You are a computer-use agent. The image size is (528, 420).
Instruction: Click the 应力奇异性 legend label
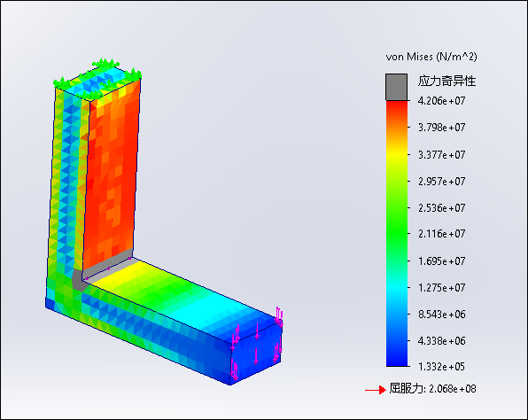tap(446, 81)
